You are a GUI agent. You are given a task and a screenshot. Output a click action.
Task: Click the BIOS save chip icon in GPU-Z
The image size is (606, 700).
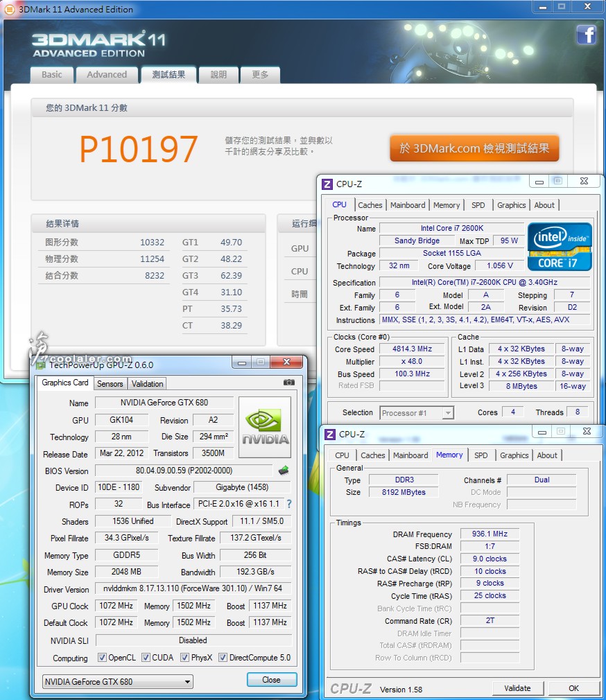284,470
